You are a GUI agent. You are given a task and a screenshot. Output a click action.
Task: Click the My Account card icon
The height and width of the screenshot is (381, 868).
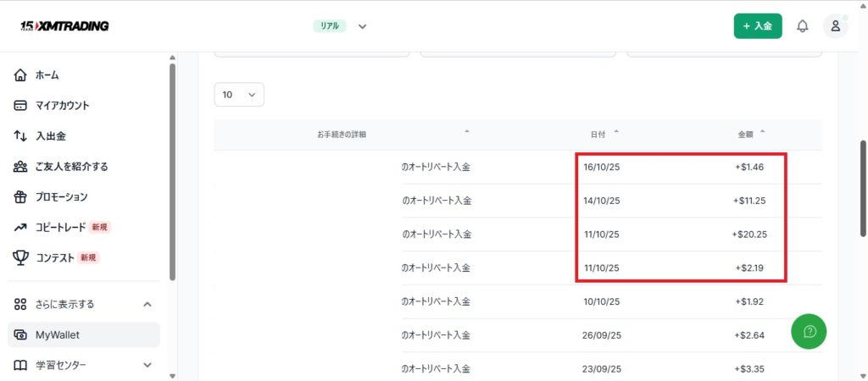(x=21, y=106)
